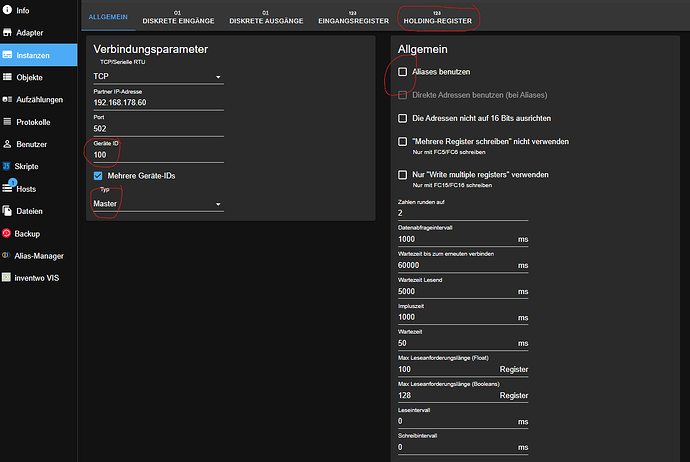
Task: Click the Verbindungsparameter heading
Action: (150, 49)
